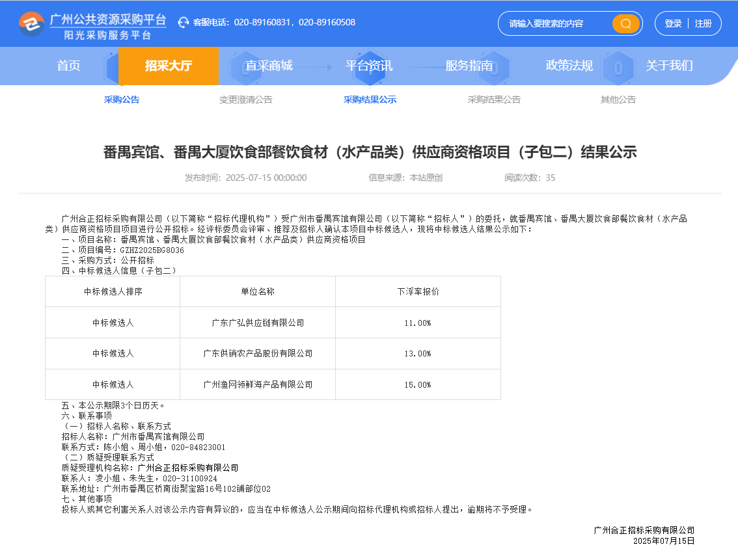Open 政策法规 menu item
The height and width of the screenshot is (560, 738).
[x=569, y=66]
